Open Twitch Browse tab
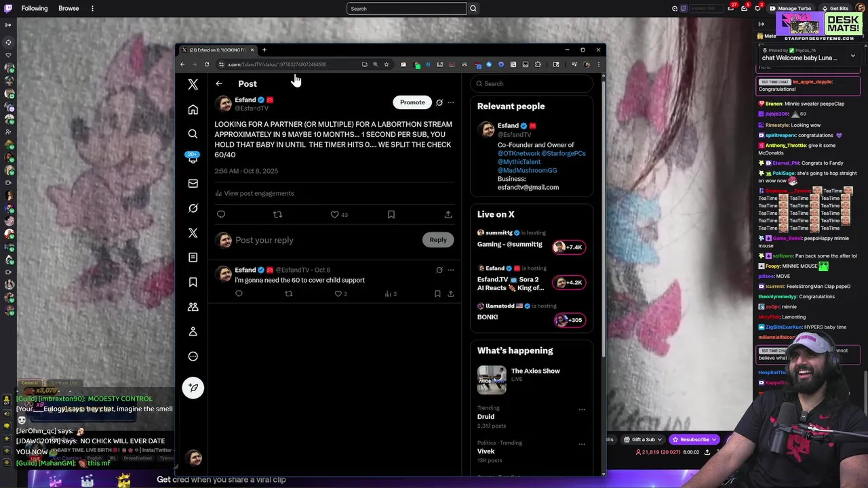This screenshot has width=868, height=488. click(68, 8)
